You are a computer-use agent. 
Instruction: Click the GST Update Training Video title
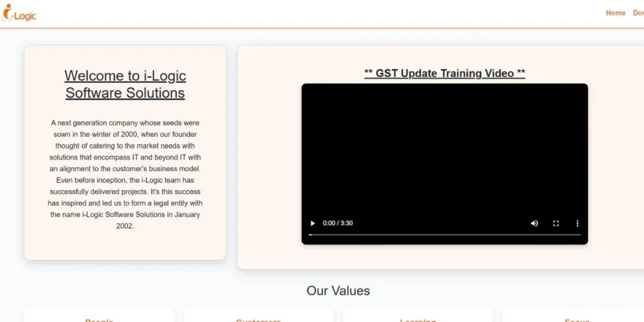coord(445,73)
